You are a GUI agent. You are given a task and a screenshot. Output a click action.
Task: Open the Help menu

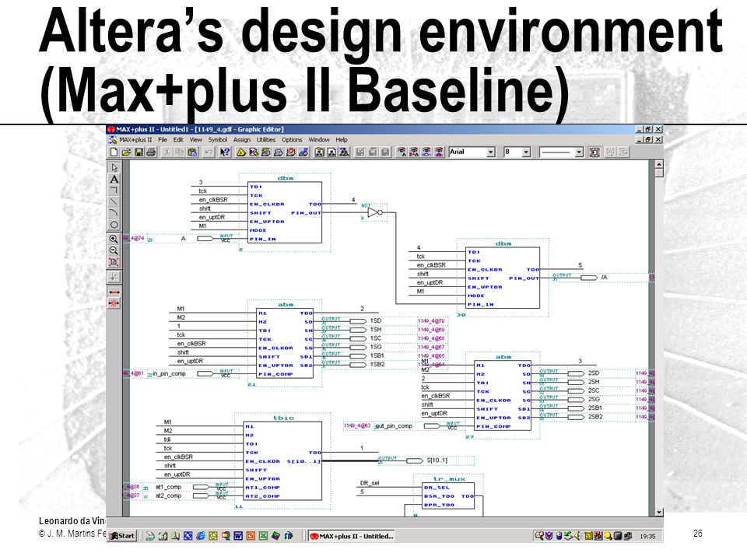click(x=342, y=140)
